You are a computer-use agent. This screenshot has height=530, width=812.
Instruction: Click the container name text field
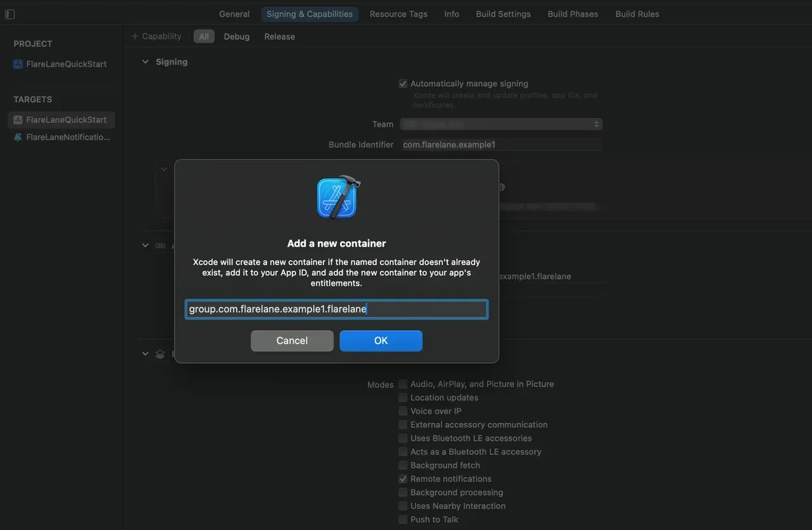click(x=336, y=309)
